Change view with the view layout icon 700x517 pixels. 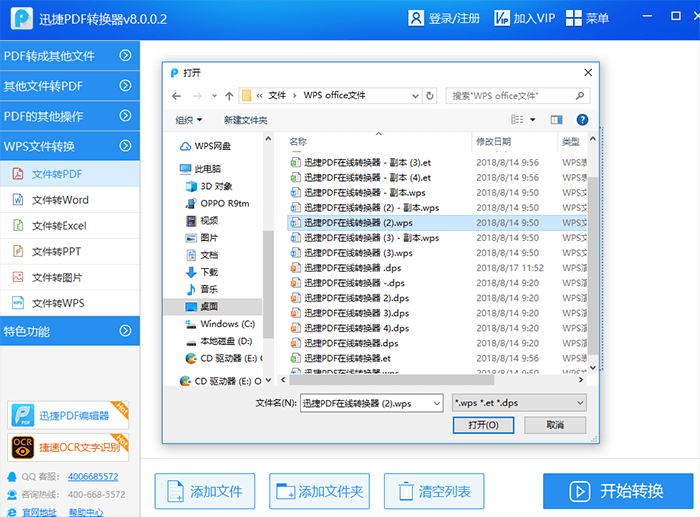(x=517, y=120)
